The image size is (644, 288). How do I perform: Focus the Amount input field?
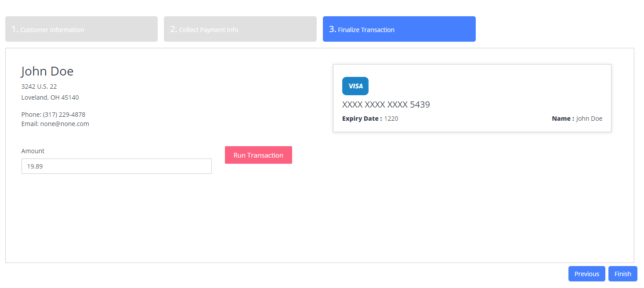pos(116,166)
